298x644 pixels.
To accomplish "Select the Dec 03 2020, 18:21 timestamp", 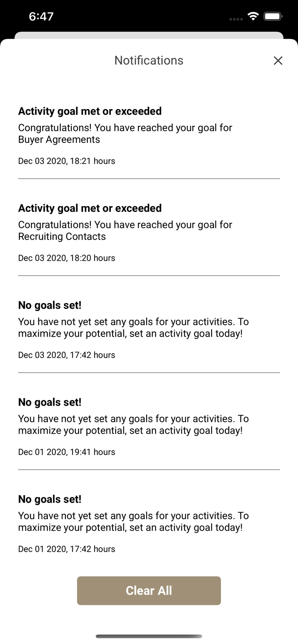I will pyautogui.click(x=67, y=161).
